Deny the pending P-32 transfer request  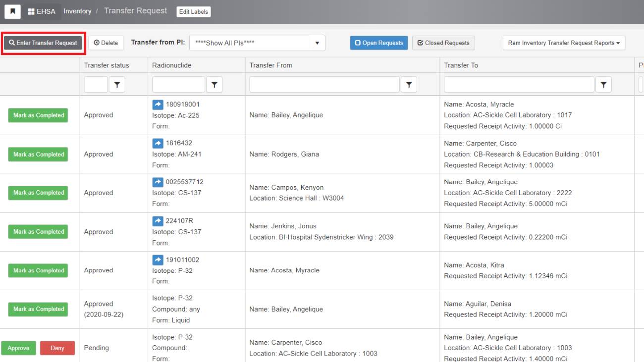click(x=57, y=348)
